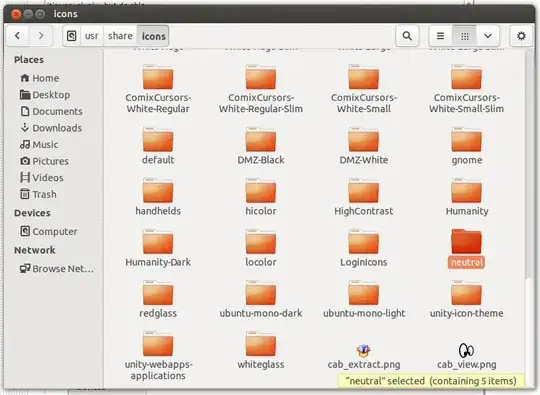The width and height of the screenshot is (540, 395).
Task: Open Pictures in the sidebar
Action: tap(44, 161)
